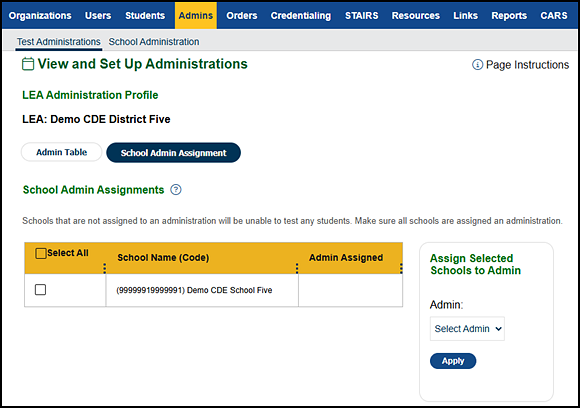Go to the Links menu
The image size is (580, 408).
coord(465,16)
